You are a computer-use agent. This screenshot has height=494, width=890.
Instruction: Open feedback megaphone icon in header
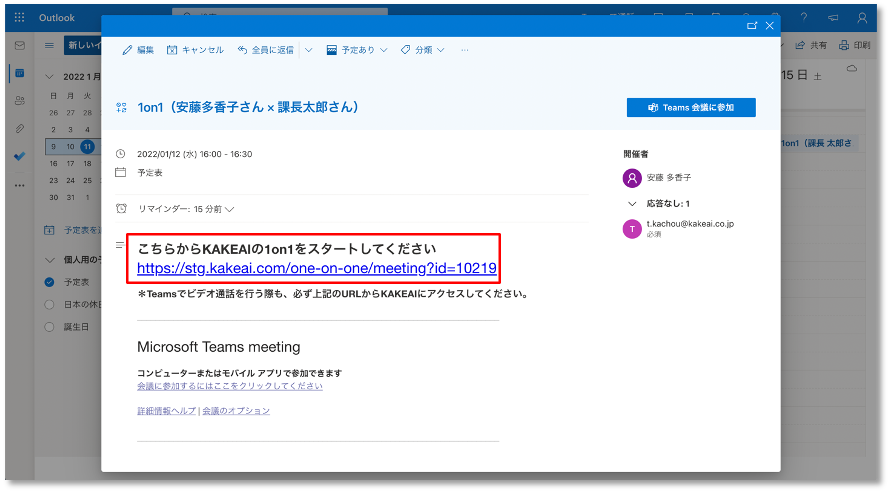[x=833, y=18]
